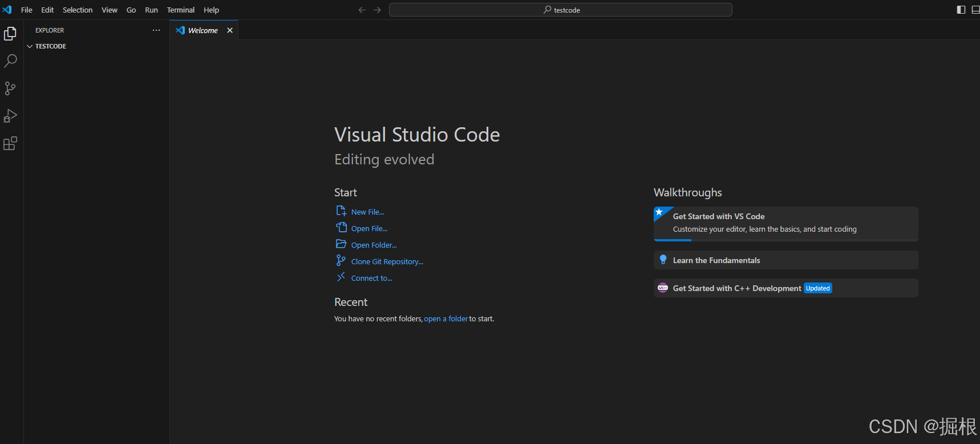Open Learn the Fundamentals walkthrough
Image resolution: width=980 pixels, height=444 pixels.
click(x=786, y=260)
